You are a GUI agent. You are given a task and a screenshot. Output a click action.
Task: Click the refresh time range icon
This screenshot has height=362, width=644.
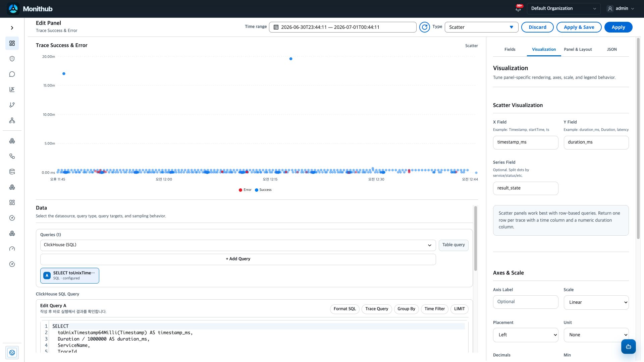tap(425, 27)
